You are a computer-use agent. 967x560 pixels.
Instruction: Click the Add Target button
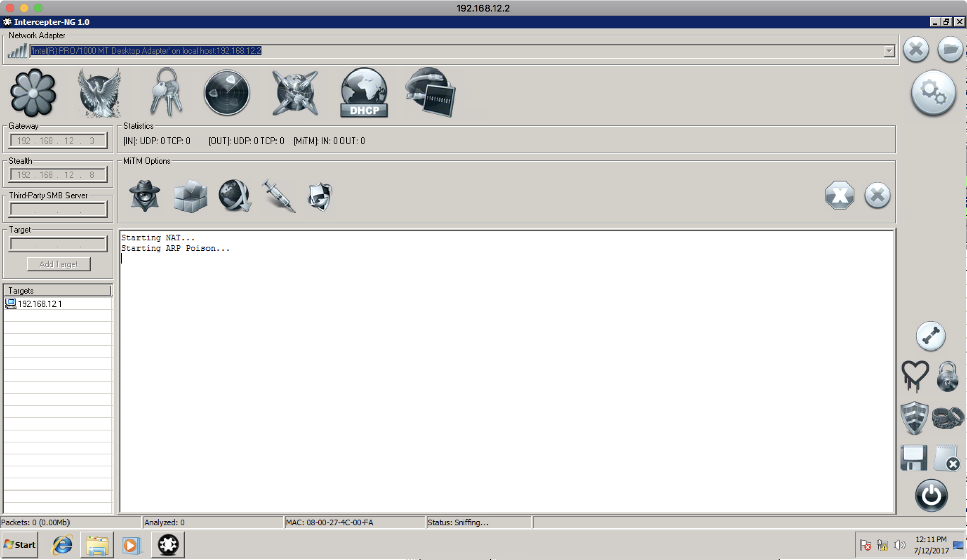pos(58,264)
